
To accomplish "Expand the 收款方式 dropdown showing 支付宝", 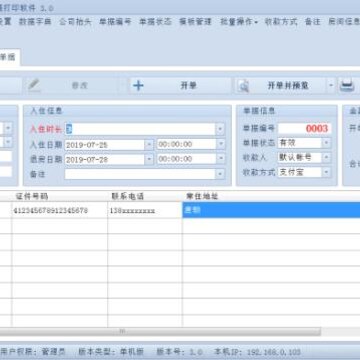I will click(x=326, y=172).
